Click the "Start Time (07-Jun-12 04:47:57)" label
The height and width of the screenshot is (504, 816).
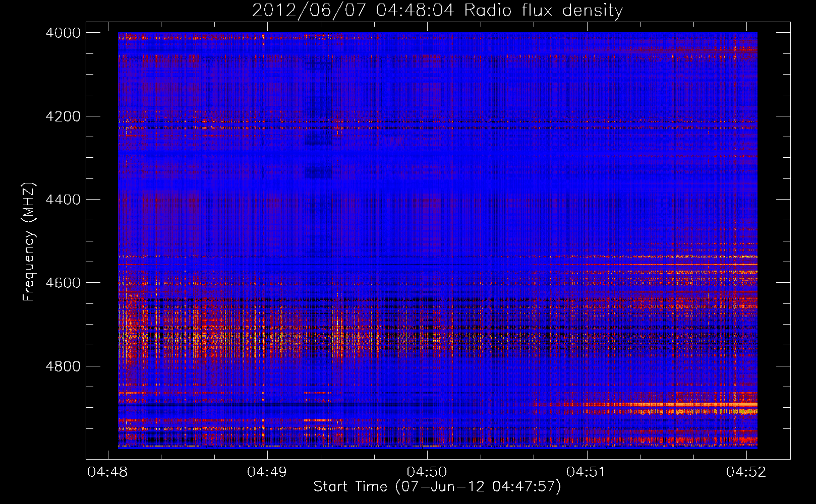tap(437, 487)
